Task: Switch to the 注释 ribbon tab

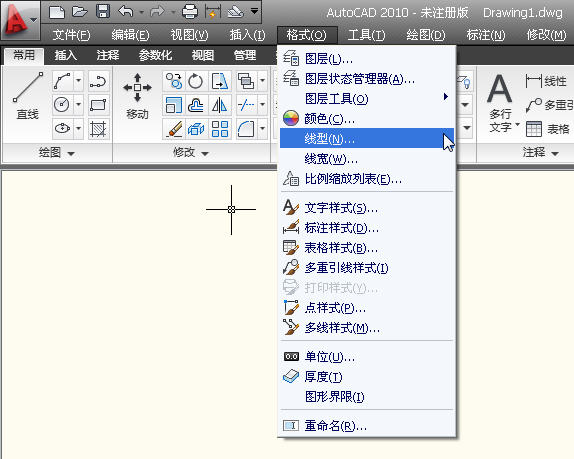Action: coord(108,55)
